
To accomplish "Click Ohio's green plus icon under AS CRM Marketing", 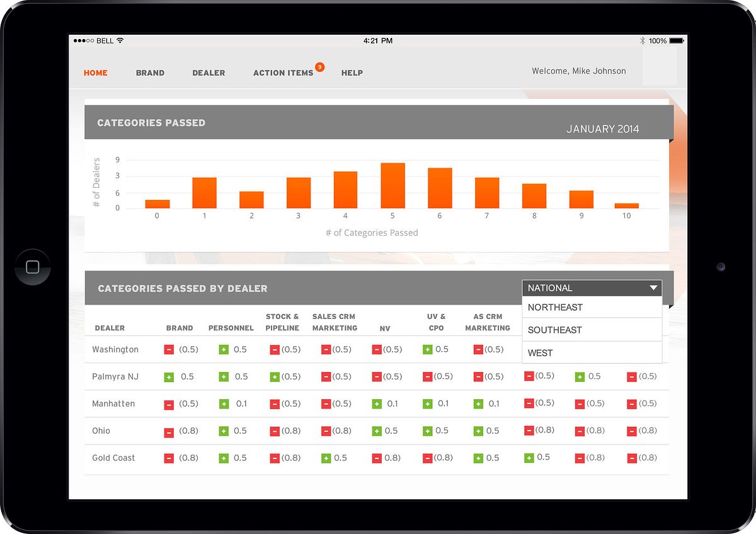I will click(478, 431).
